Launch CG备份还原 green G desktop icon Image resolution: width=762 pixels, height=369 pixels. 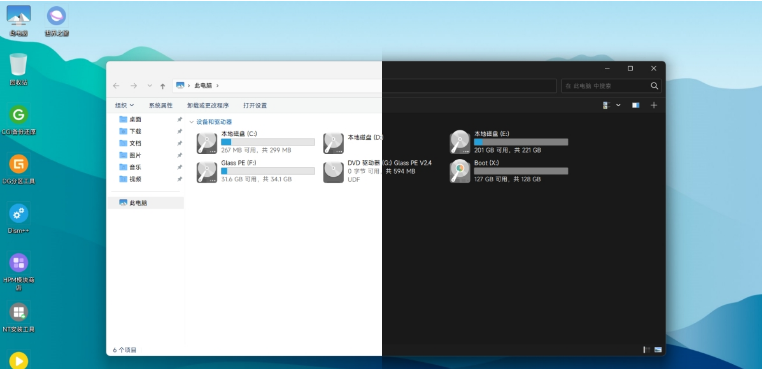coord(18,120)
